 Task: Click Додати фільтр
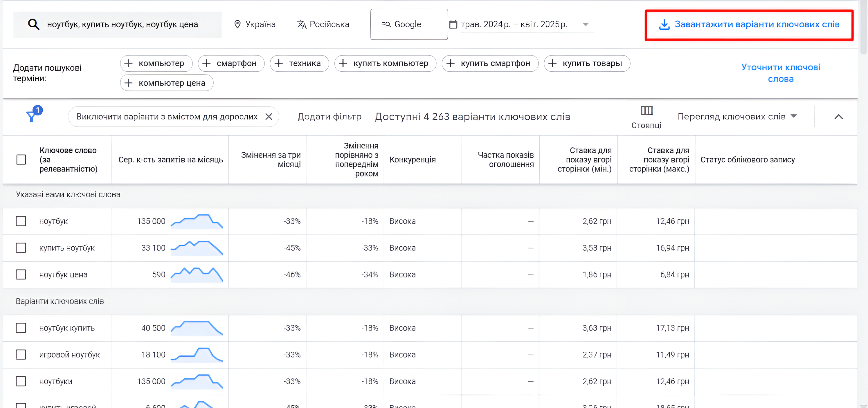pos(329,117)
